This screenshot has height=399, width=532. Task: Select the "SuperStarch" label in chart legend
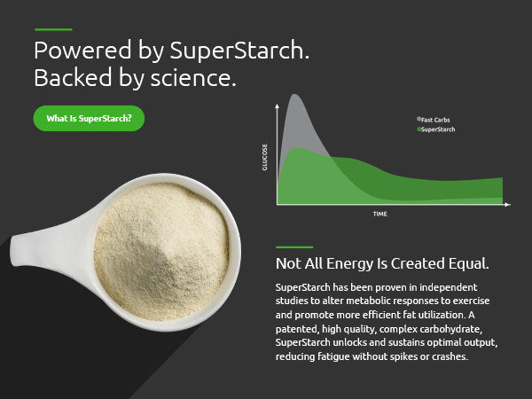click(x=439, y=129)
